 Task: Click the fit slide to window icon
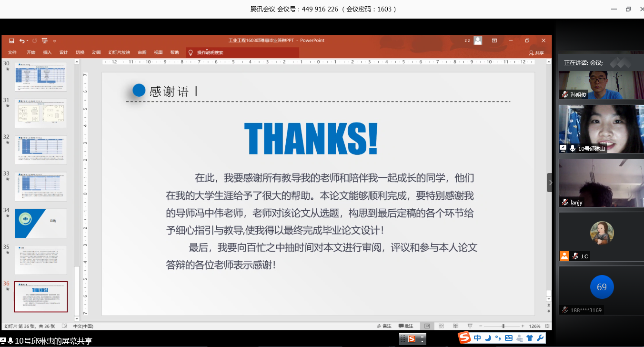(x=546, y=326)
